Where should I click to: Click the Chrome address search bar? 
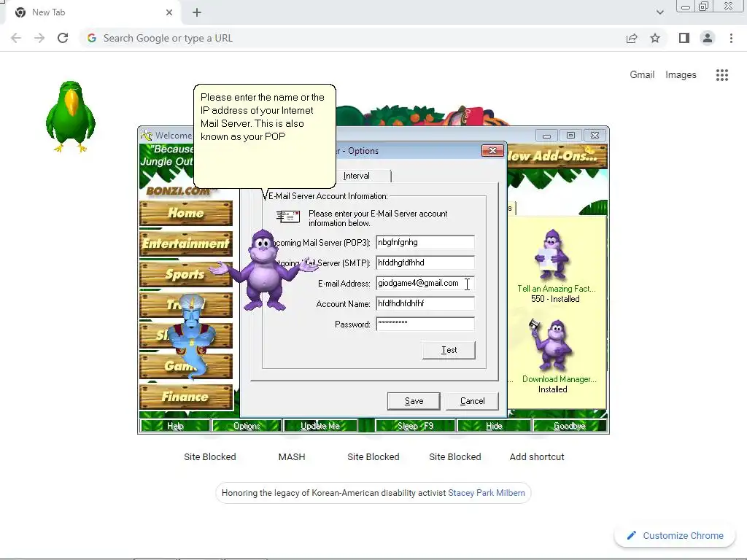(x=352, y=38)
